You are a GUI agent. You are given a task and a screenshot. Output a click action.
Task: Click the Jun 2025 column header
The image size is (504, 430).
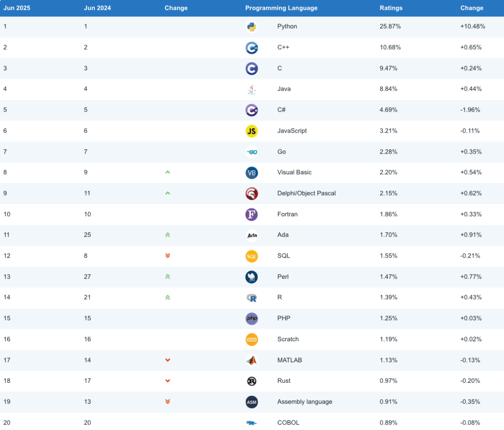click(17, 8)
